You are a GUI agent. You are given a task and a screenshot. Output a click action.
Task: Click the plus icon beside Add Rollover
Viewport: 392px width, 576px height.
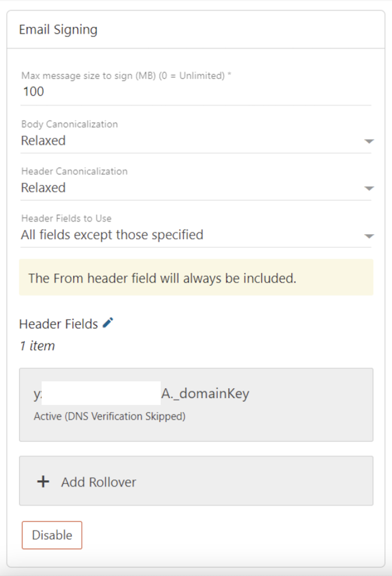tap(43, 482)
